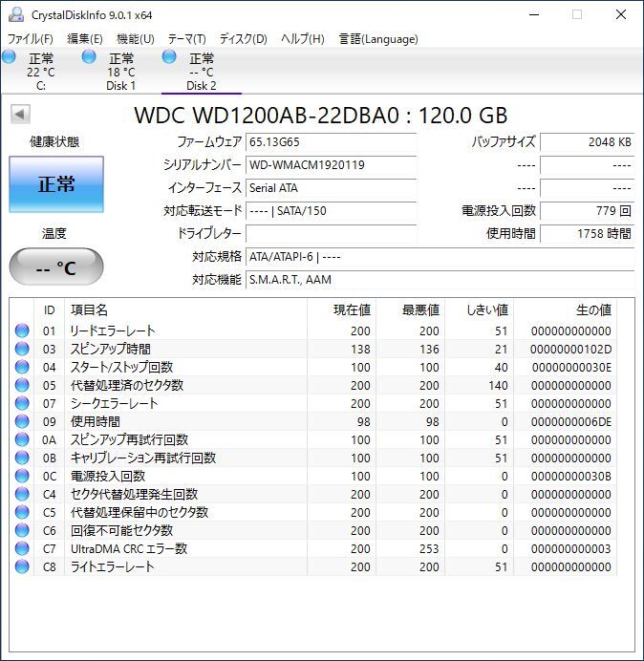Viewport: 644px width, 661px height.
Task: Click raw value 00000000102D in スピンアップ時間 row
Action: pyautogui.click(x=571, y=349)
